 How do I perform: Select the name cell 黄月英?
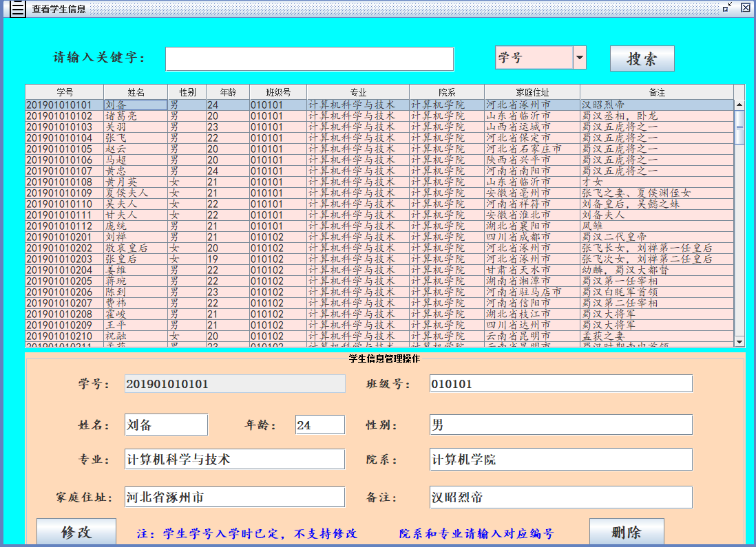tap(136, 182)
